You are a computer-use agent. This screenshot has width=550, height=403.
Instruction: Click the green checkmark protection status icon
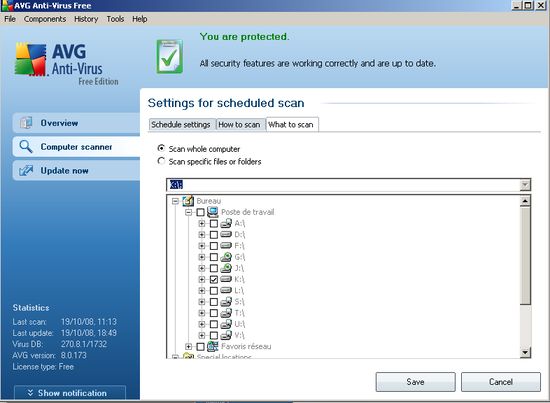169,56
